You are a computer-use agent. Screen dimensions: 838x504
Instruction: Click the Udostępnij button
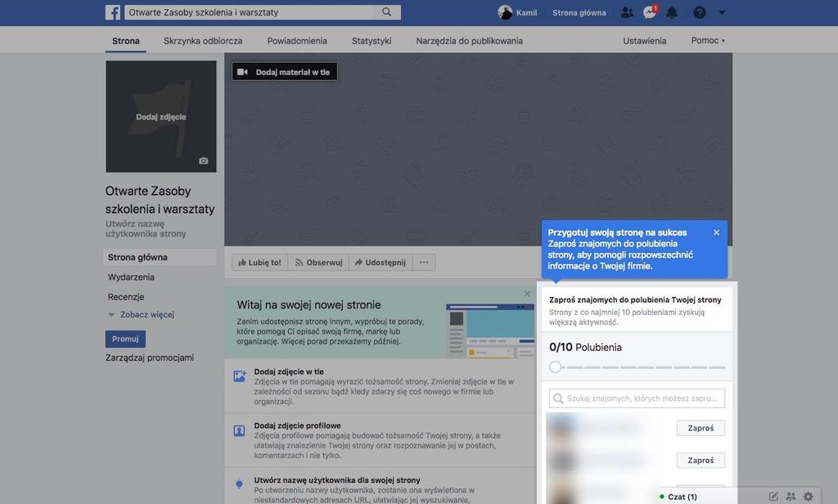[x=381, y=263]
